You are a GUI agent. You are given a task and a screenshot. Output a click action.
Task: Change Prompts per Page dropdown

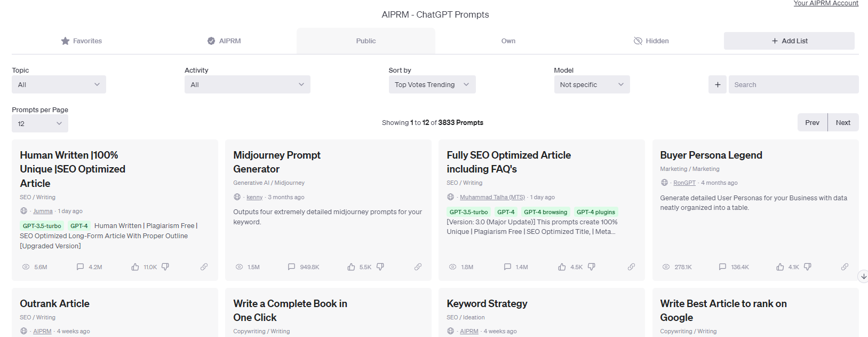point(40,123)
